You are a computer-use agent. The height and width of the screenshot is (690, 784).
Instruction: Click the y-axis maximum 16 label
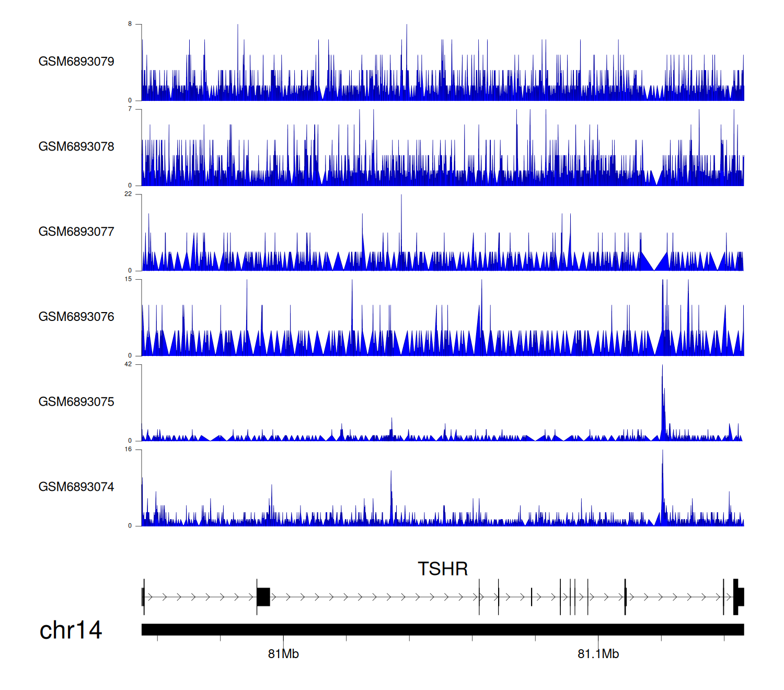pos(128,450)
